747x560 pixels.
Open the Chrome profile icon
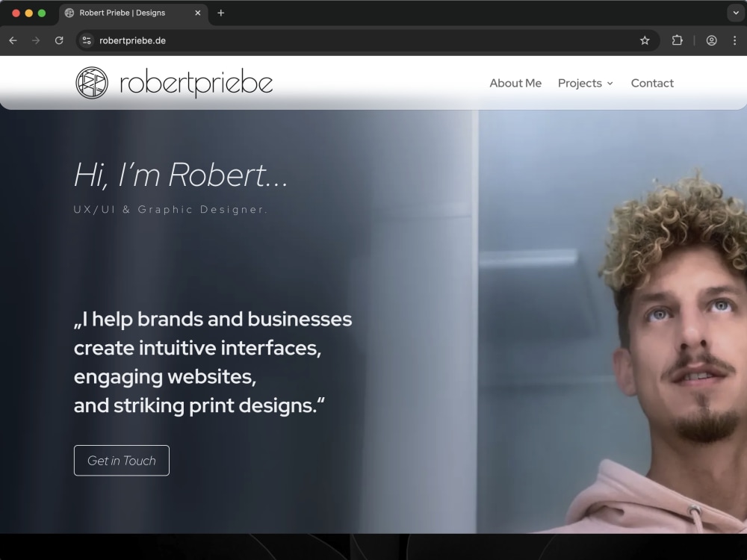click(711, 40)
